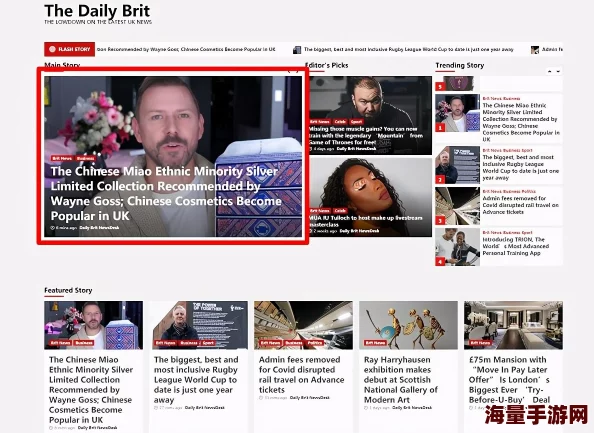This screenshot has width=594, height=433.
Task: Click the Trending Story down arrow
Action: pos(558,71)
